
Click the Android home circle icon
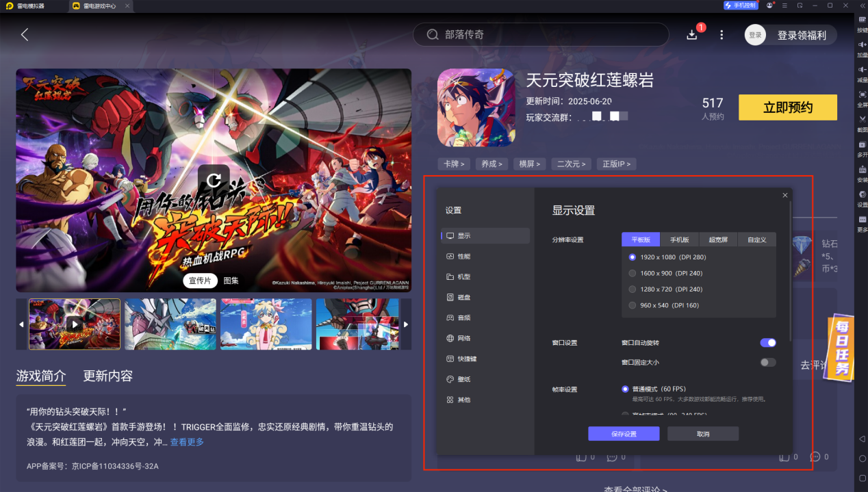pos(862,458)
